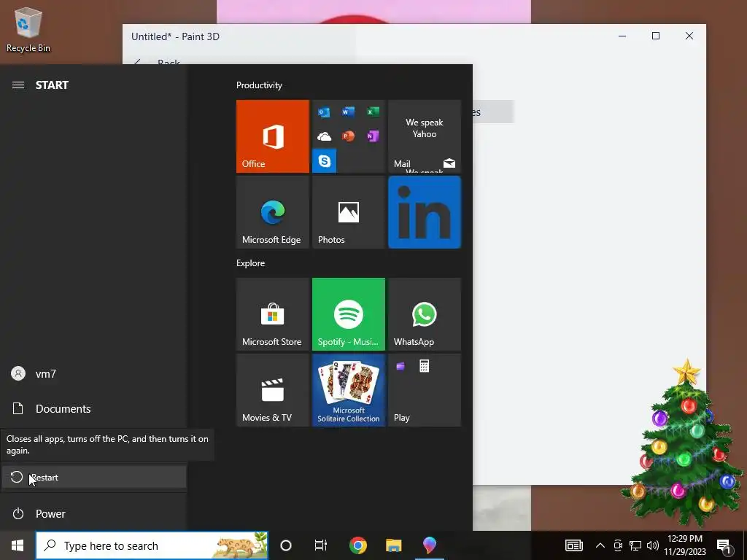The width and height of the screenshot is (747, 560).
Task: Launch Google Chrome from the taskbar
Action: pyautogui.click(x=357, y=545)
